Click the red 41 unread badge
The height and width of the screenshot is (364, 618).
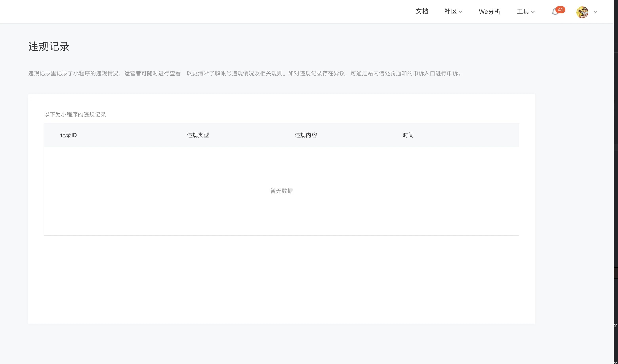560,10
